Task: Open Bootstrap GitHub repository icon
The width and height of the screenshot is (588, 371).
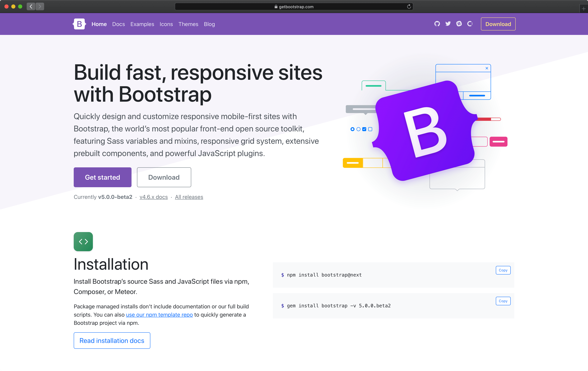Action: [x=436, y=24]
